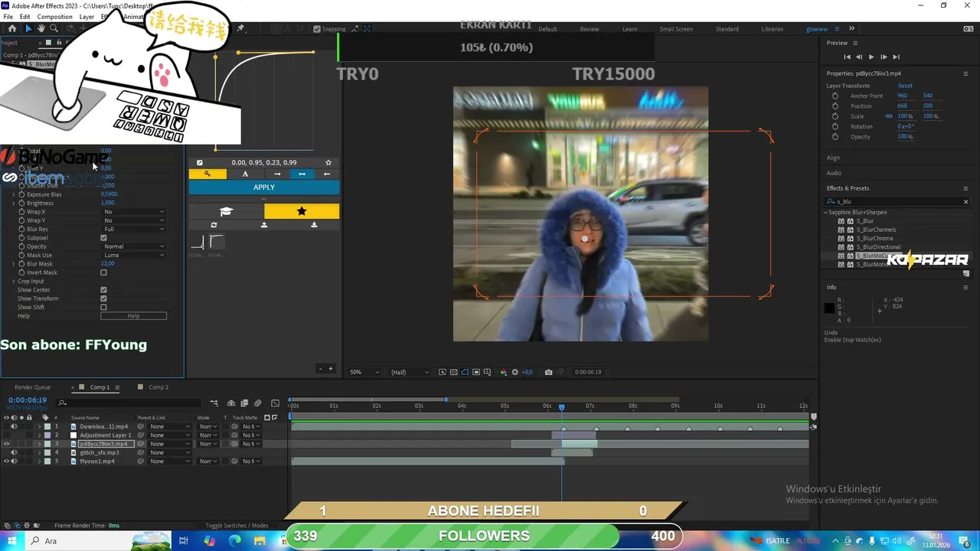Select the left arrow ease direction
This screenshot has height=551, width=980.
327,174
